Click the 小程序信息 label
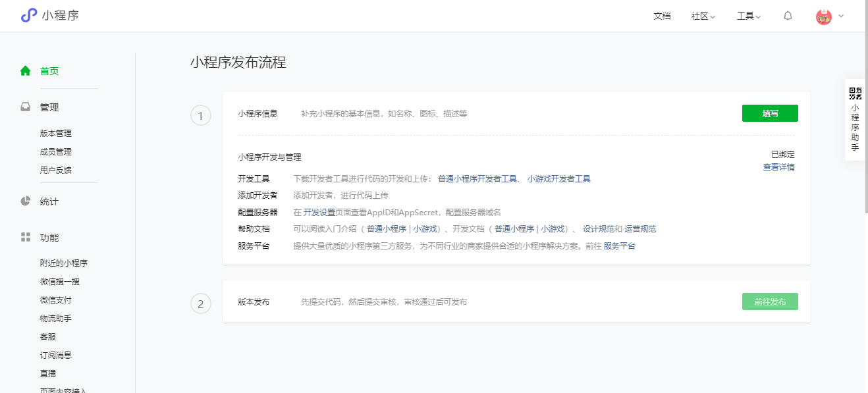868x393 pixels. coord(258,113)
